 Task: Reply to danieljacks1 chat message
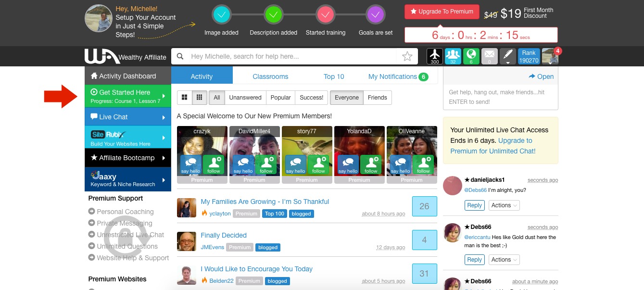tap(474, 205)
